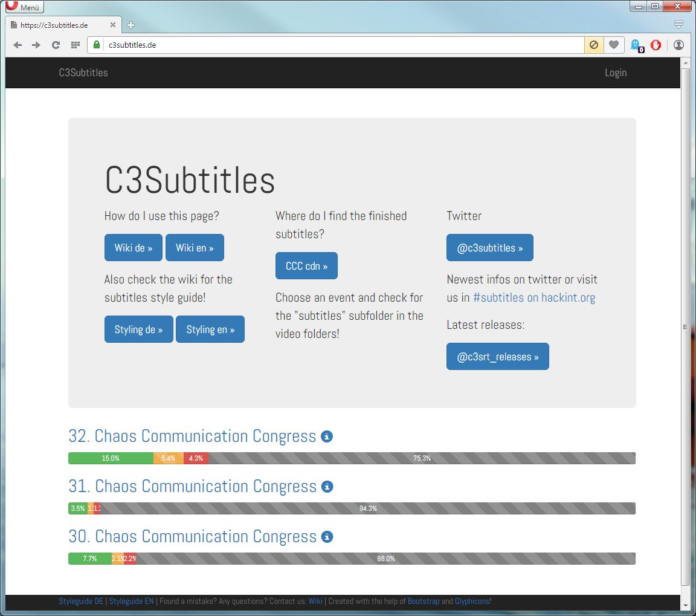Click the "Twitter" column heading text
Screen dimensions: 696x616
(464, 216)
